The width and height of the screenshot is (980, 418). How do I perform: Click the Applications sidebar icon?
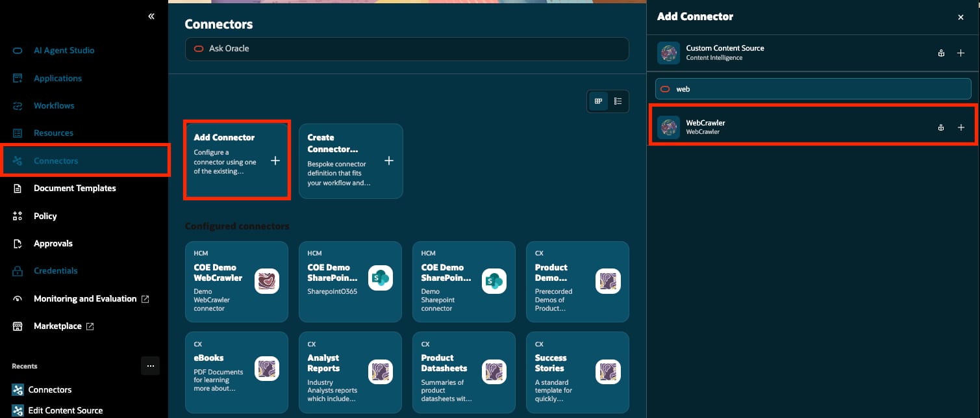(18, 78)
